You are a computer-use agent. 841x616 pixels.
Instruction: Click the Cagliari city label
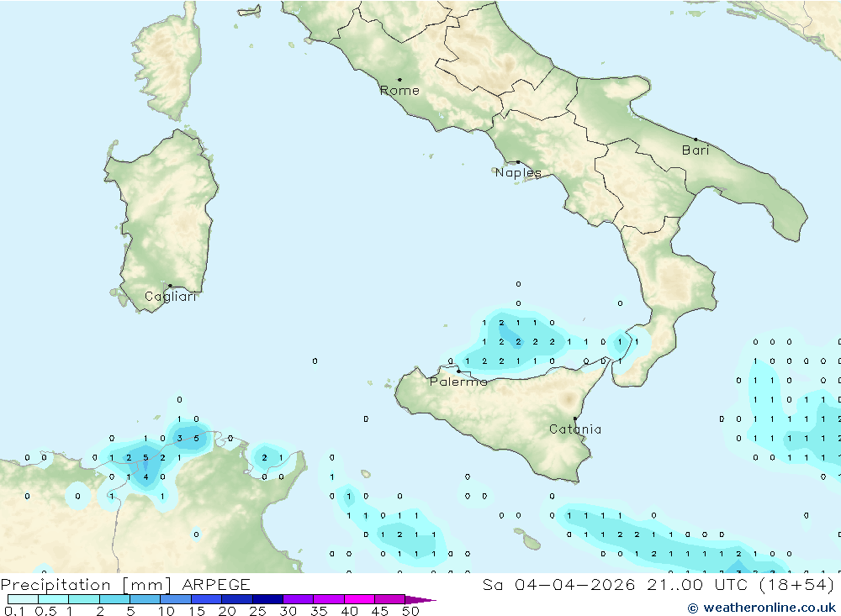[171, 297]
